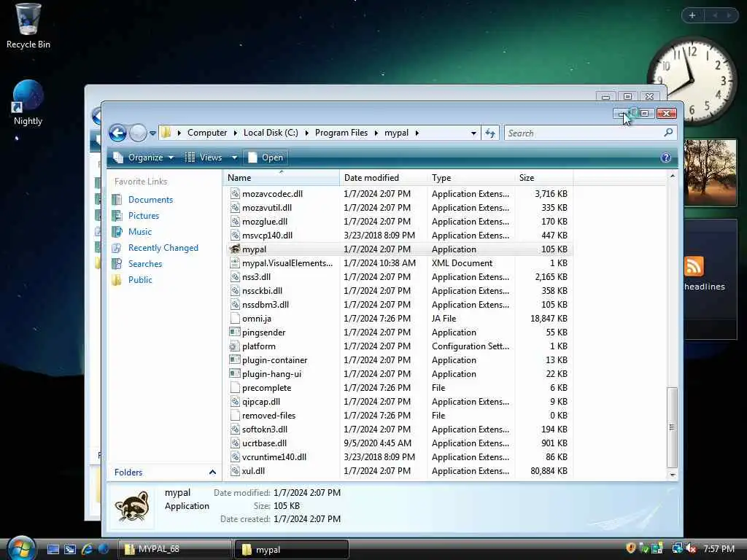Select nss3.dll file

[x=256, y=276]
